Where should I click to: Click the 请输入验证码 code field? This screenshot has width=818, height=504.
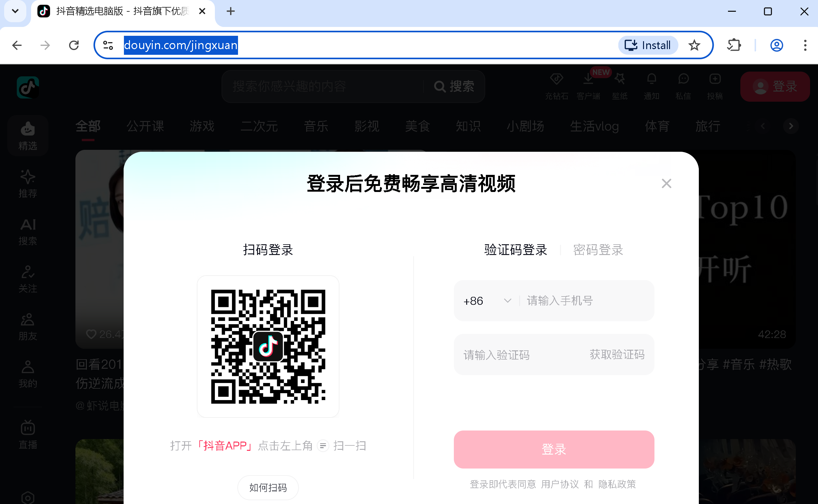[520, 355]
